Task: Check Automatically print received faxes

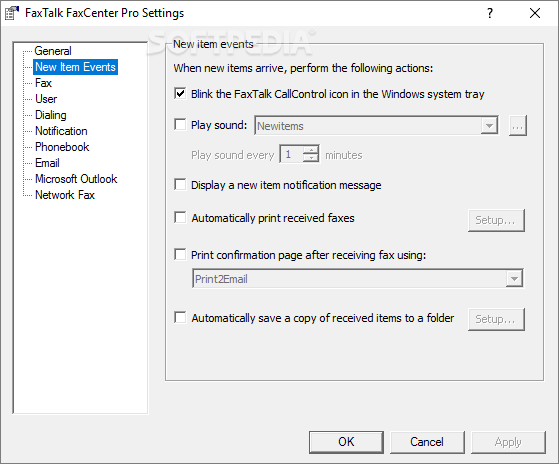Action: pos(180,217)
